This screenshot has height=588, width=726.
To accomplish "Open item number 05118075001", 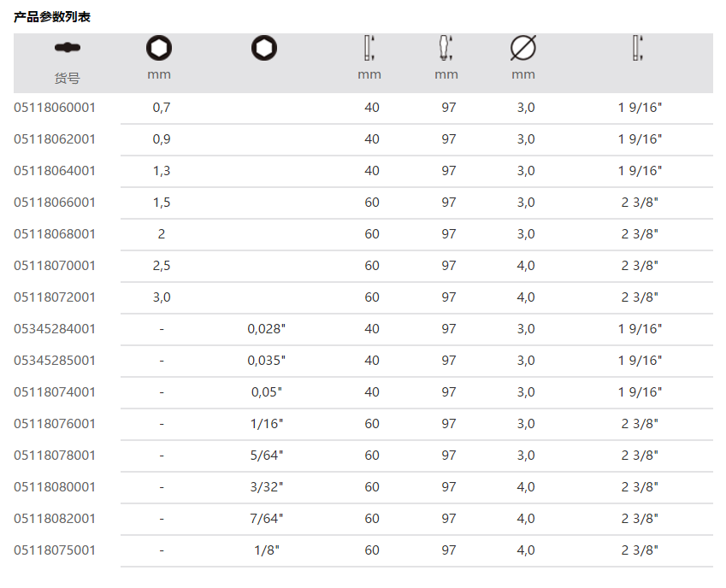I will pos(55,550).
